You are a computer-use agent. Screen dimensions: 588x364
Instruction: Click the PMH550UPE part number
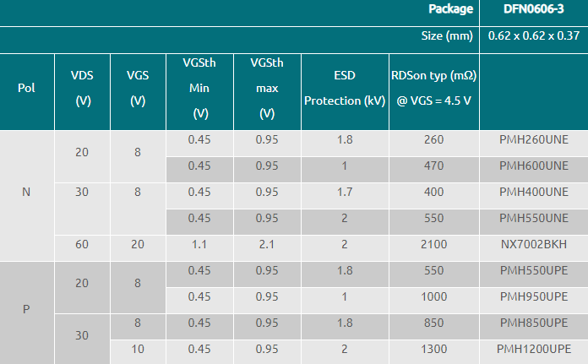coord(534,270)
